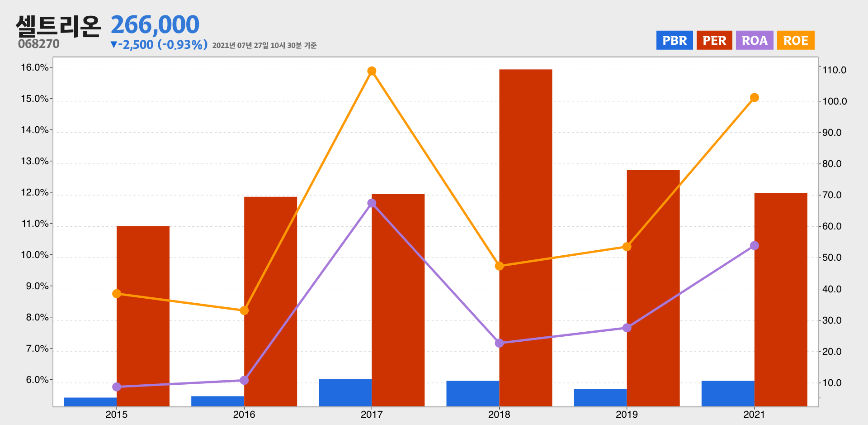Select the 2017 red PER bar
Screen dimensions: 868x425
point(398,300)
